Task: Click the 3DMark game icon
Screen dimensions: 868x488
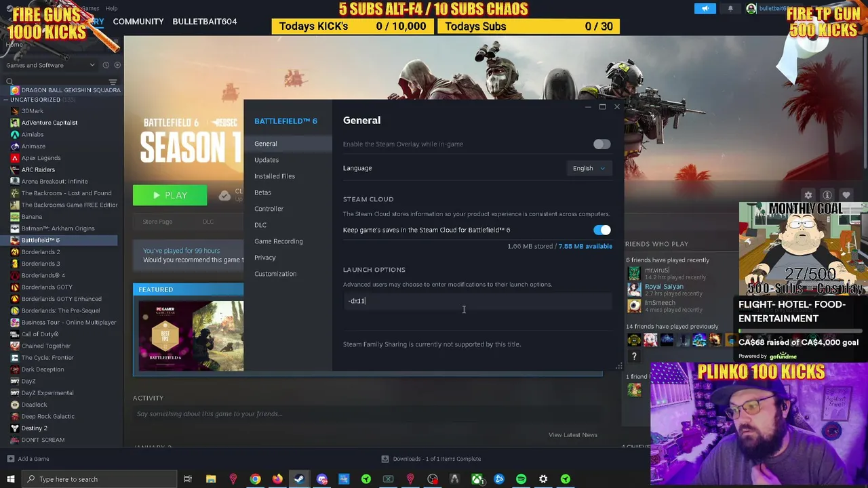Action: tap(14, 111)
